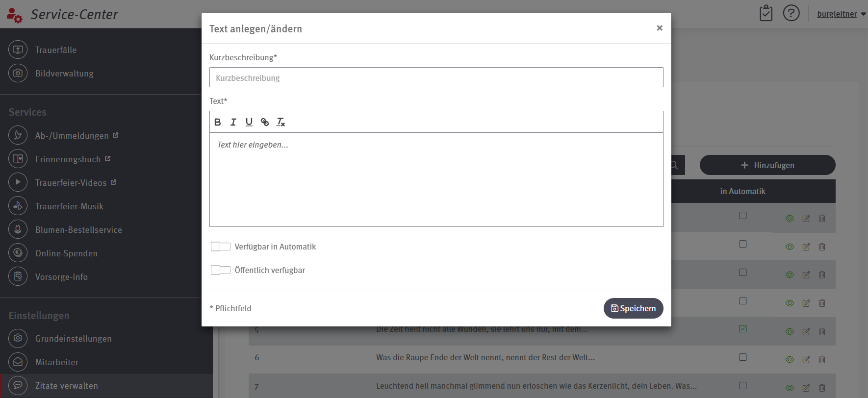Close the Text anlegen/ändern dialog
This screenshot has width=868, height=398.
pos(660,28)
